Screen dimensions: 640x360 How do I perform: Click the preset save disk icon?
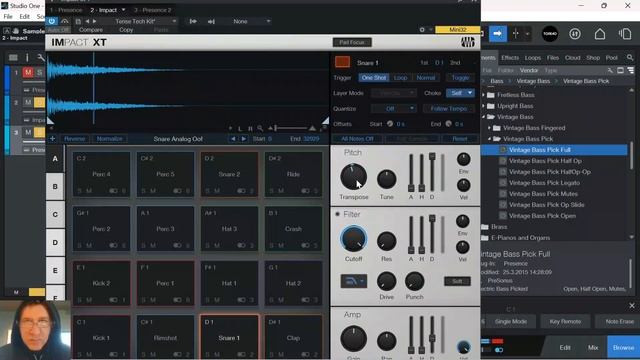coord(78,21)
